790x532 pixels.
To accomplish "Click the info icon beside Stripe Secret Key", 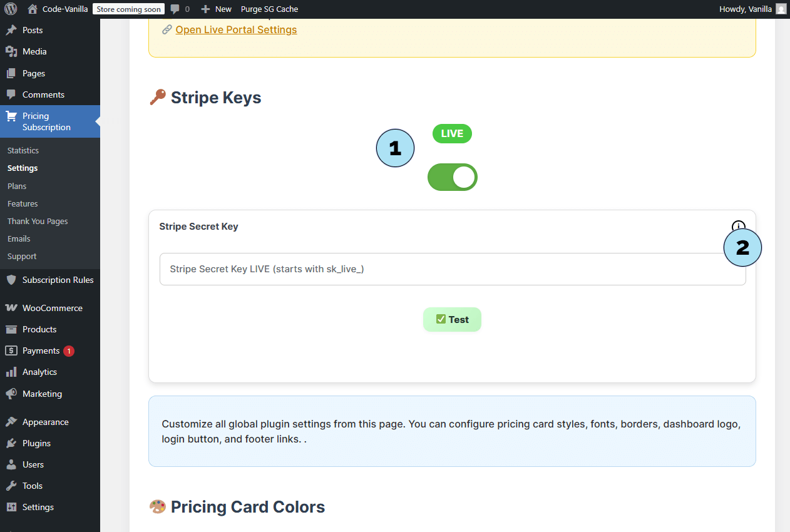I will click(738, 226).
